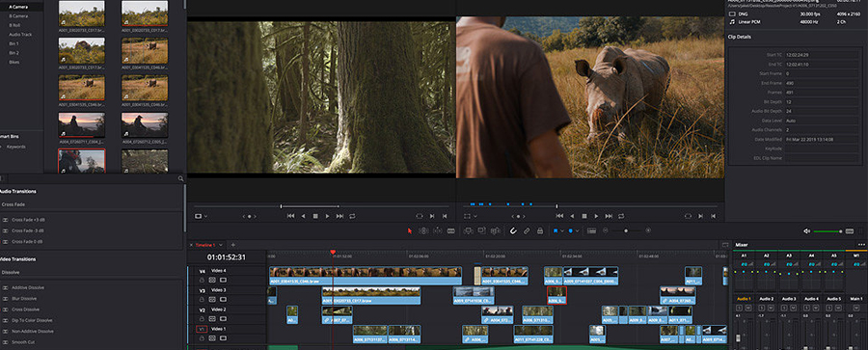Select the Blade Edit Mode tool
The width and height of the screenshot is (868, 350).
click(451, 231)
